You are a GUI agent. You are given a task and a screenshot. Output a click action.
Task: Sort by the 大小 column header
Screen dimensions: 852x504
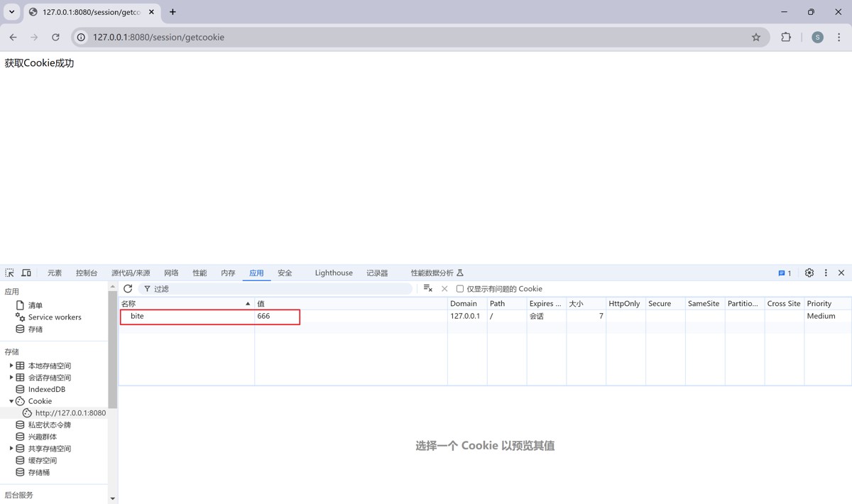(586, 303)
